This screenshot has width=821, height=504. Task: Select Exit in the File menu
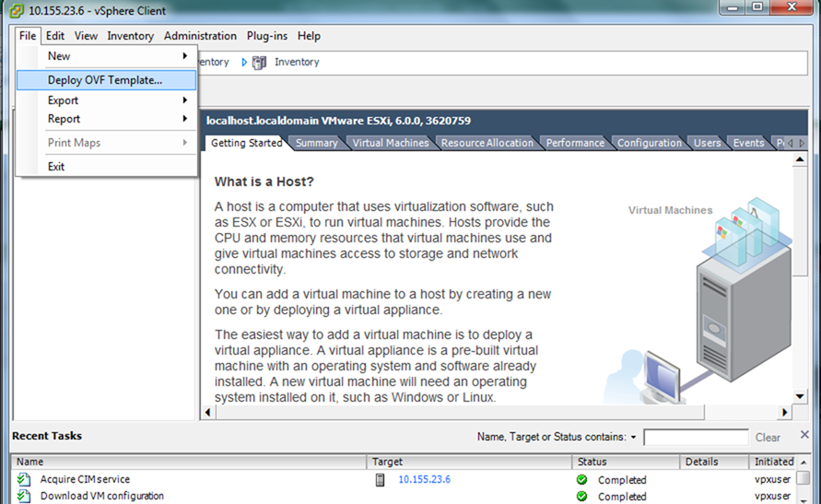tap(56, 167)
